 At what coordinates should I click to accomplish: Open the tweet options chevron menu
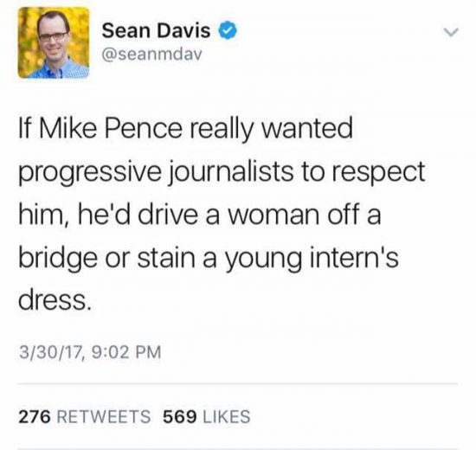[x=451, y=32]
